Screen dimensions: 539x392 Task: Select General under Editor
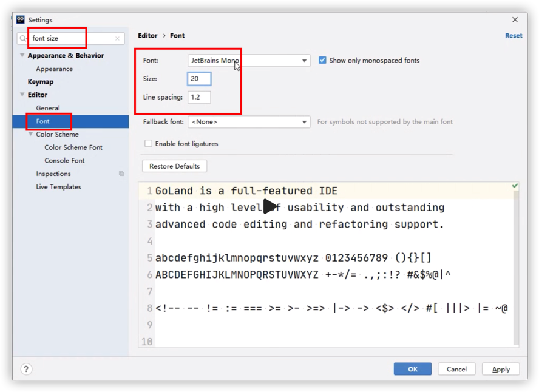coord(48,108)
